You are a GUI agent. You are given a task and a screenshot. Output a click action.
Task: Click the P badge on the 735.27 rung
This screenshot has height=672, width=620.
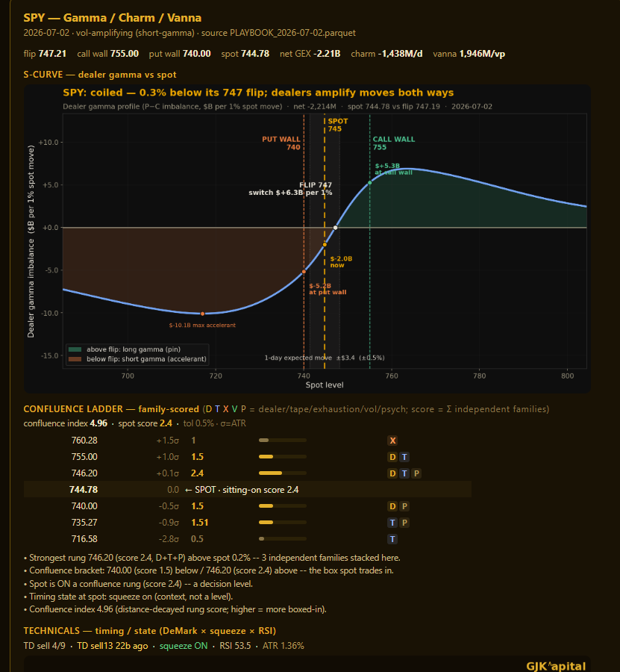(x=404, y=523)
